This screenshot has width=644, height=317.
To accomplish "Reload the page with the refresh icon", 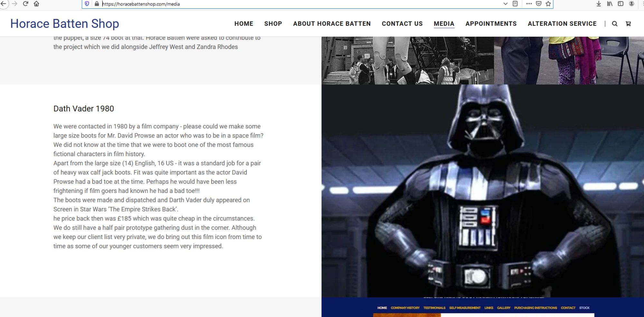I will pos(26,4).
